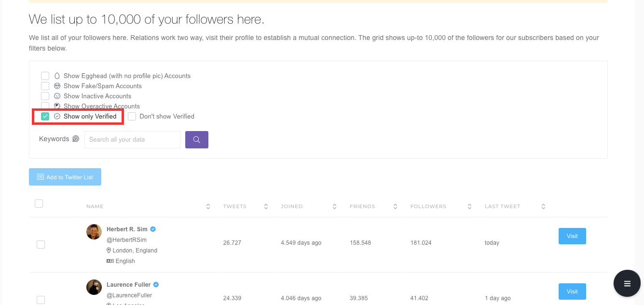The height and width of the screenshot is (305, 644).
Task: Click the spam face icon beside Show Fake/Spam
Action: (57, 86)
